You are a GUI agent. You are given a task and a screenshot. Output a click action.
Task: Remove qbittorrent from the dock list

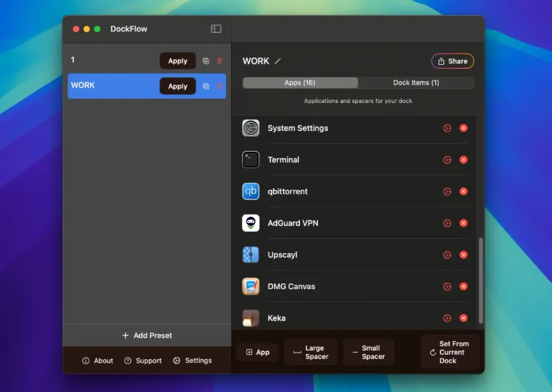tap(464, 192)
